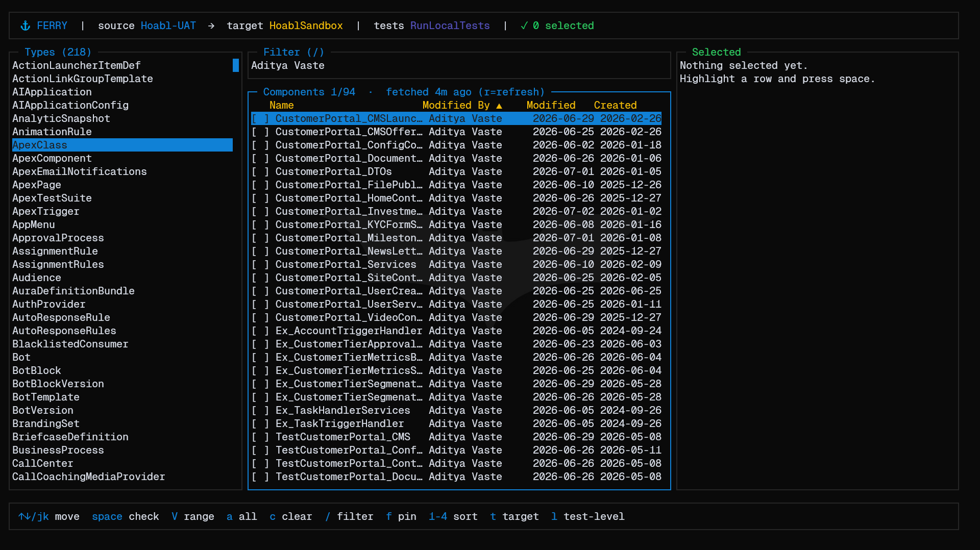Select the ApexPage type
This screenshot has width=980, height=550.
(37, 185)
